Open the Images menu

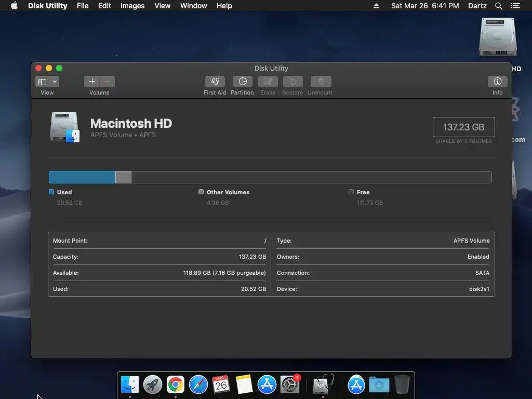pos(132,6)
